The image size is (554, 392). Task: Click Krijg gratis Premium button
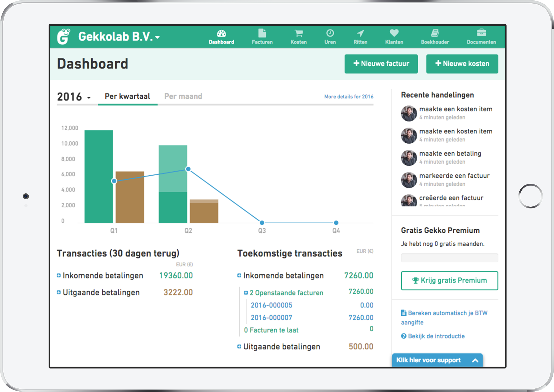449,281
